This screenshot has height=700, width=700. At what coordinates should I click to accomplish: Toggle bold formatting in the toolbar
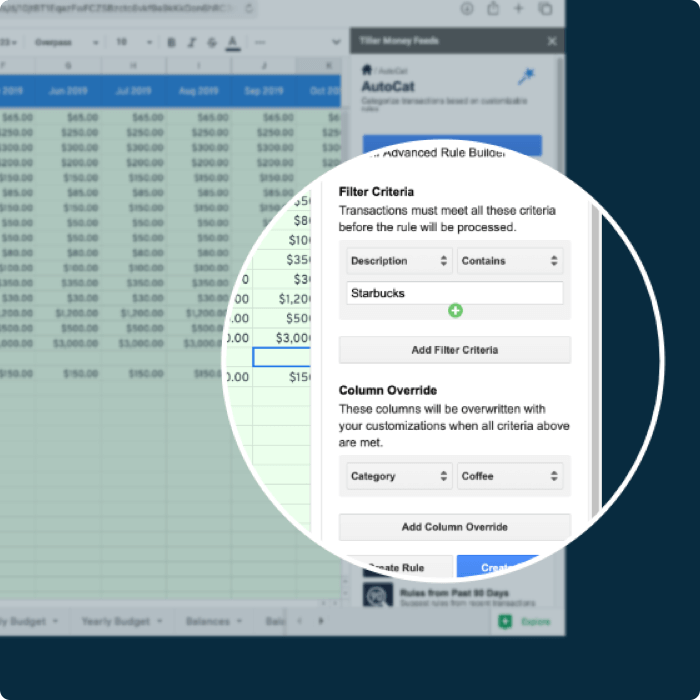(171, 42)
